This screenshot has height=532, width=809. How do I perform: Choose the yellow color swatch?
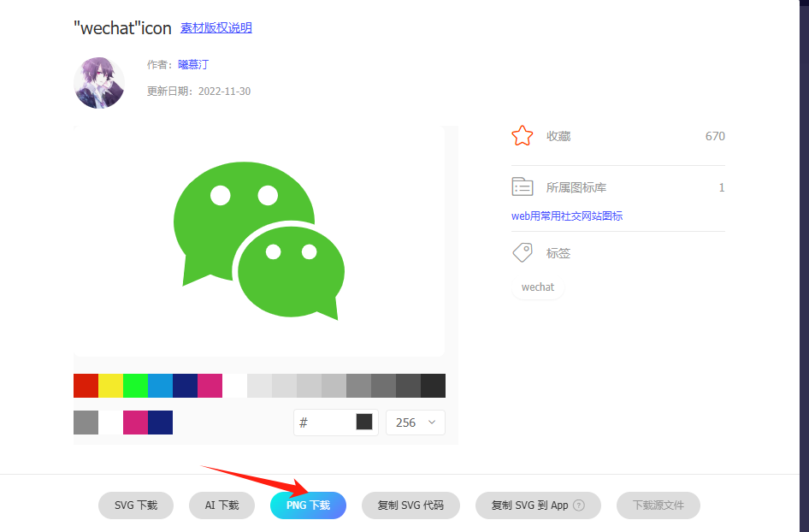[110, 386]
